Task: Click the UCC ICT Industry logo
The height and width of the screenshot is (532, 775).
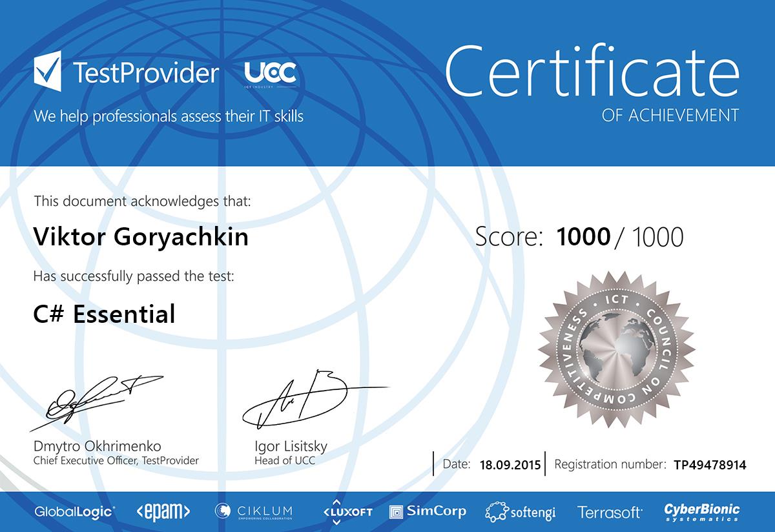Action: tap(271, 74)
